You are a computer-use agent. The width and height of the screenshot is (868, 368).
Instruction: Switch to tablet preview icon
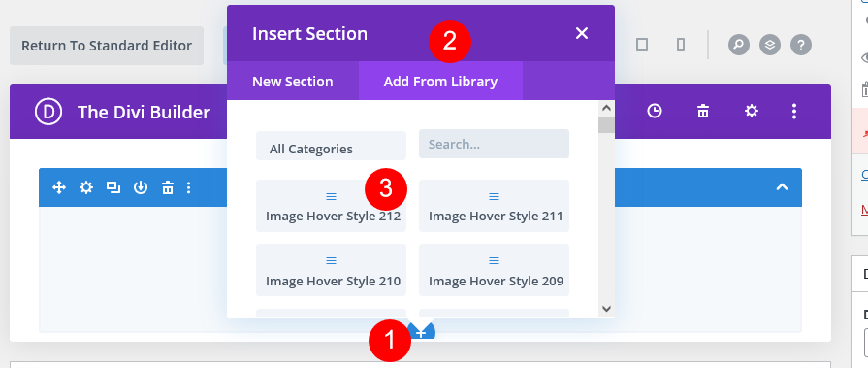tap(642, 45)
